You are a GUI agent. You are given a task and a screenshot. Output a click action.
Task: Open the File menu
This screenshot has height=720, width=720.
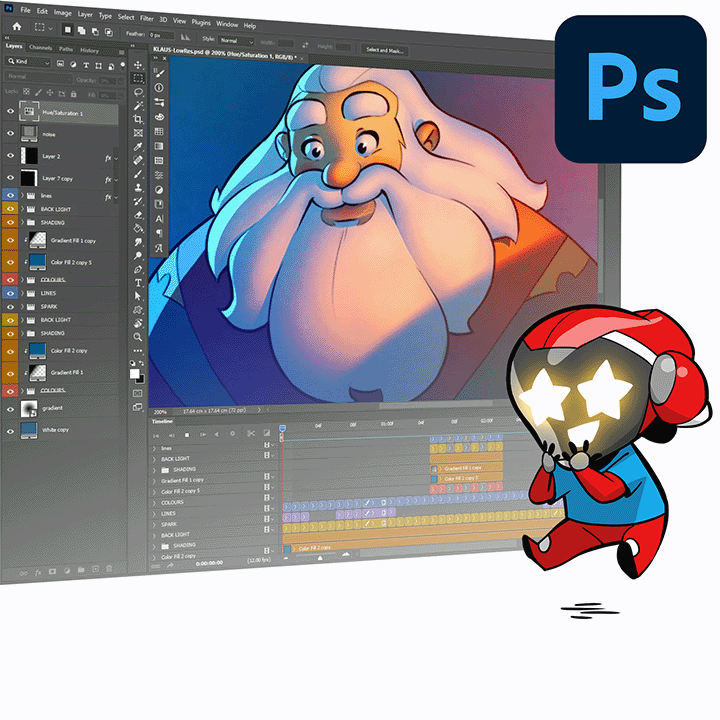point(25,10)
